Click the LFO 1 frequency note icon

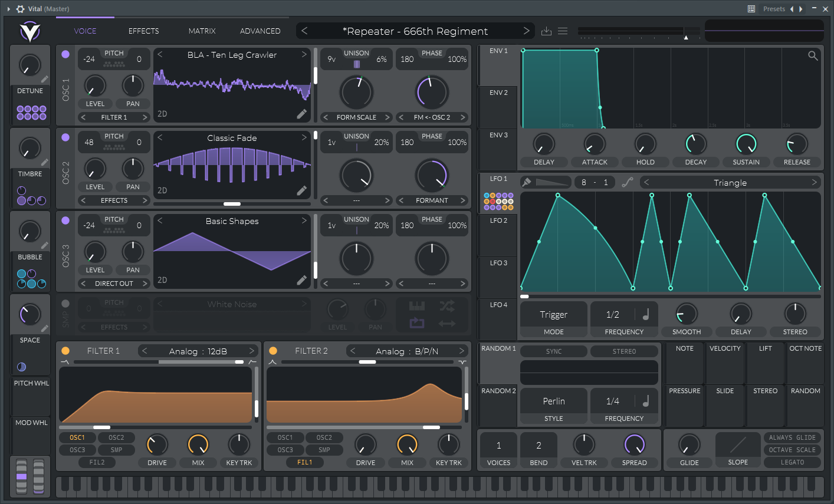coord(645,315)
